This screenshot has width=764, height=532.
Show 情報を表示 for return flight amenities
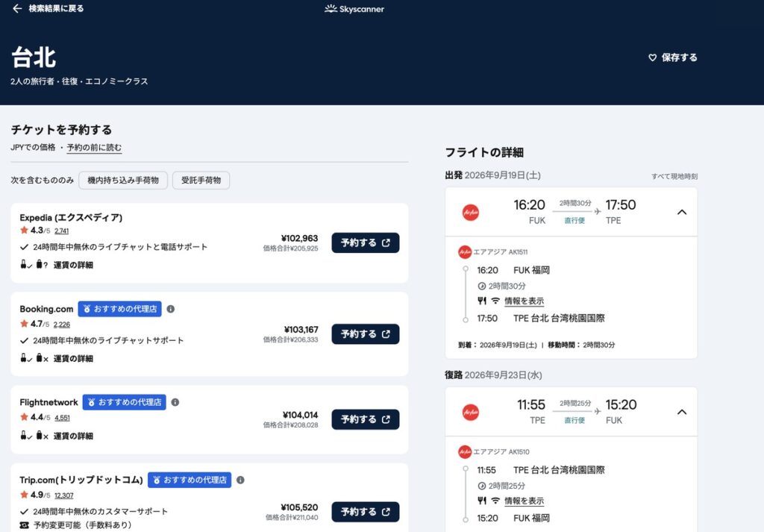tap(524, 501)
